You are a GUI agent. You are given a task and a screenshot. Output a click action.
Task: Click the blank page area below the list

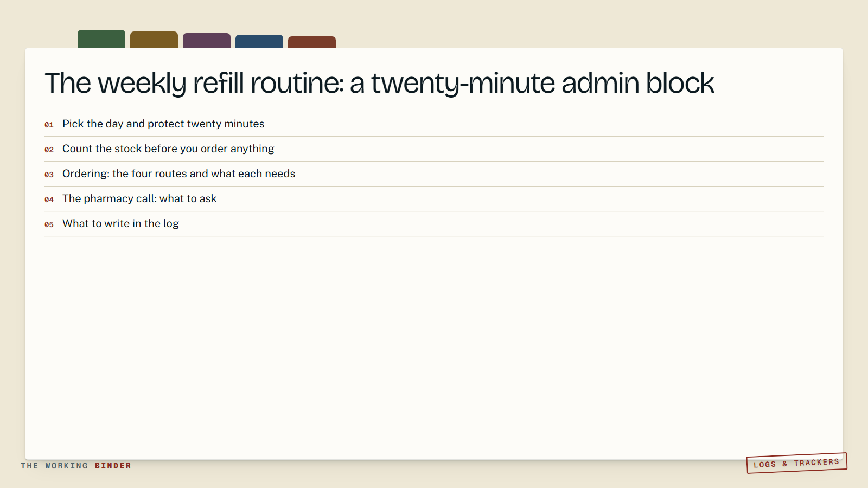(x=434, y=347)
